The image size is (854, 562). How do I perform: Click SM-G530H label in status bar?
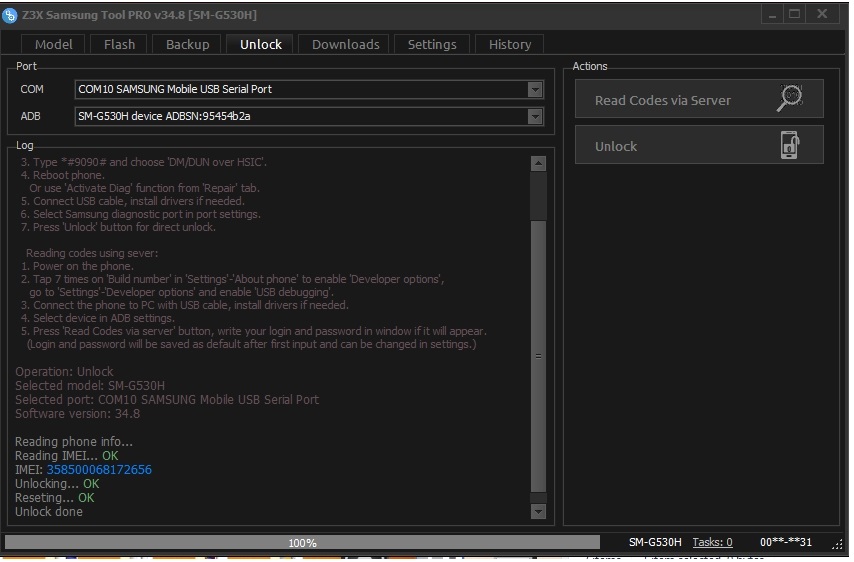click(655, 542)
